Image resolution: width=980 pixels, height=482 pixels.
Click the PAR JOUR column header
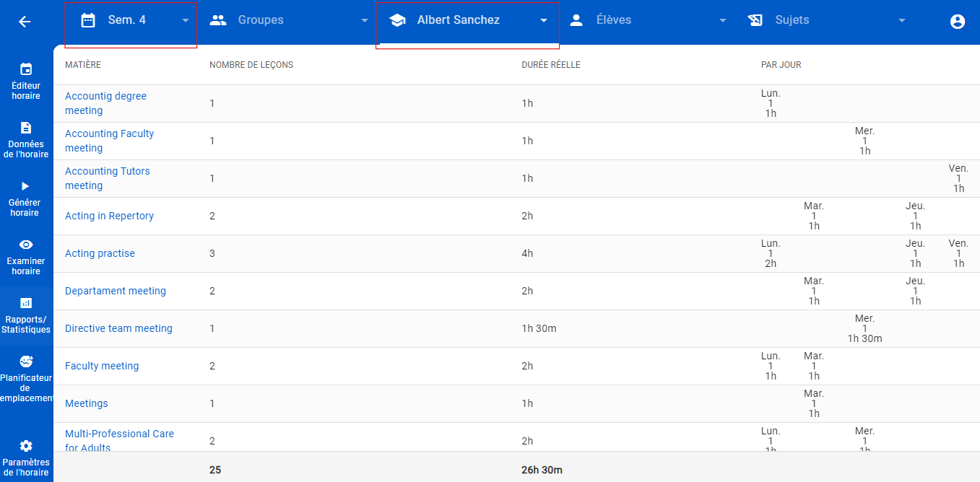781,65
